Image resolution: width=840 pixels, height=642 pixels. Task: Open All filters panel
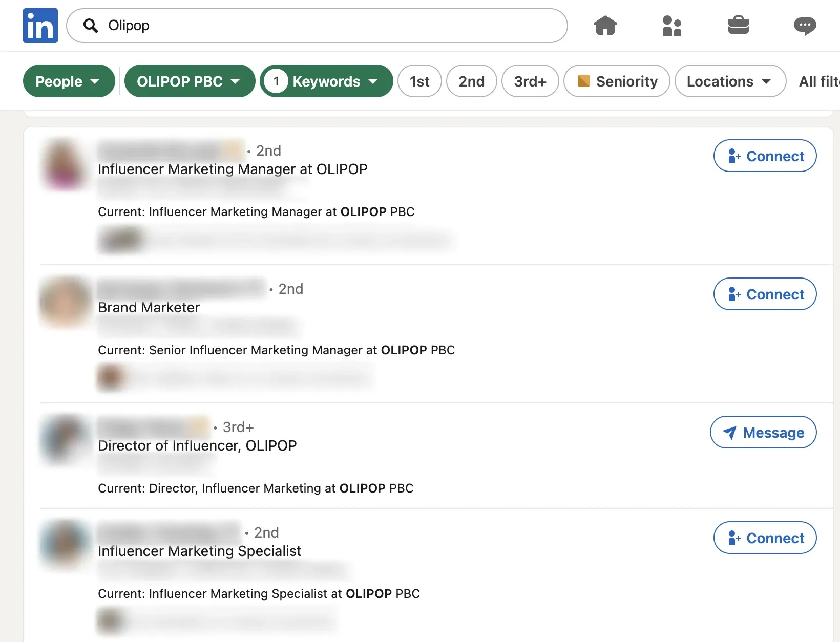(x=819, y=81)
